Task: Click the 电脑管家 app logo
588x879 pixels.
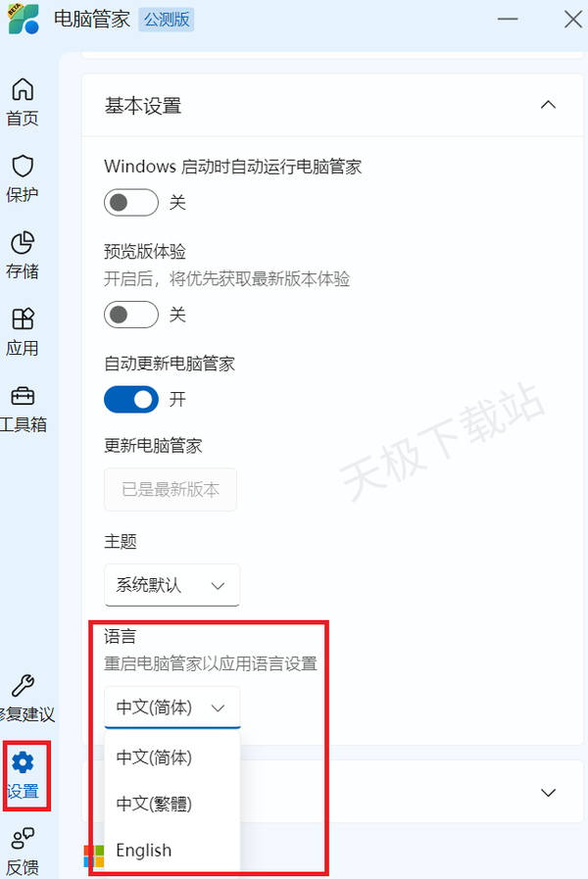Action: pyautogui.click(x=24, y=19)
